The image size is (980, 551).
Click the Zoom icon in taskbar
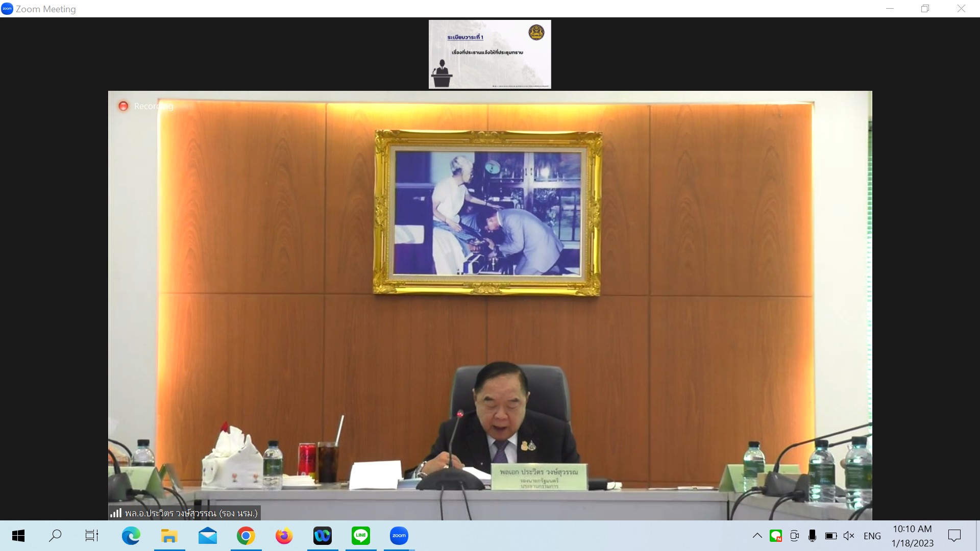tap(399, 536)
